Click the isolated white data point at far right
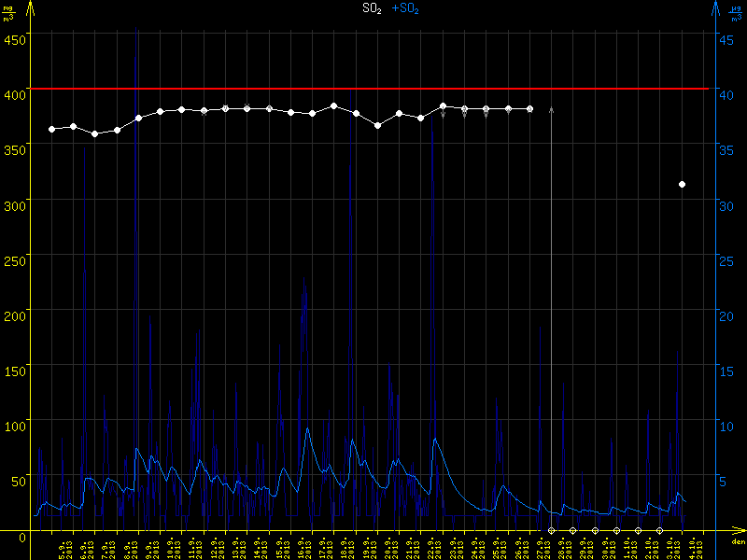Screen dimensions: 747x560 coord(683,185)
